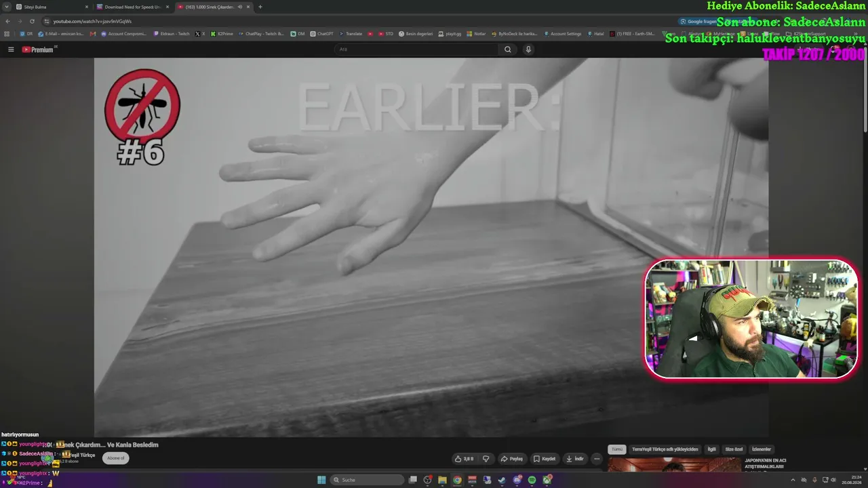Open the tab search dropdown arrow
Image resolution: width=868 pixels, height=488 pixels.
(x=7, y=7)
